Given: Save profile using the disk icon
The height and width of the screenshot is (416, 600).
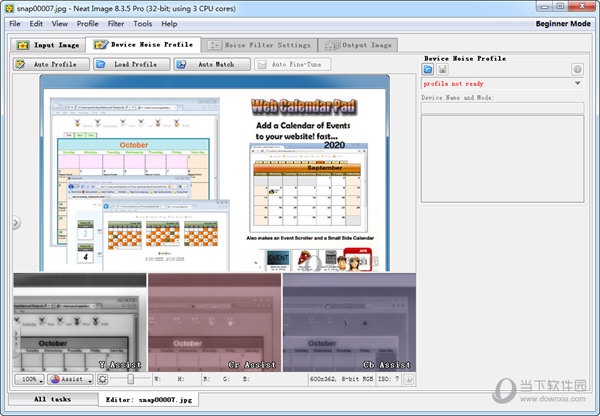Looking at the screenshot, I should [442, 69].
